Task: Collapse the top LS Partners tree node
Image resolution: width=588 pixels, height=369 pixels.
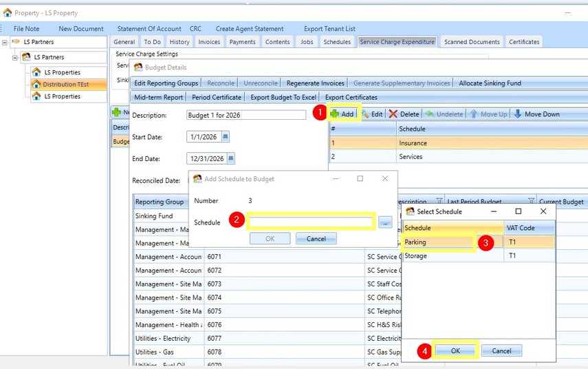Action: (5, 43)
